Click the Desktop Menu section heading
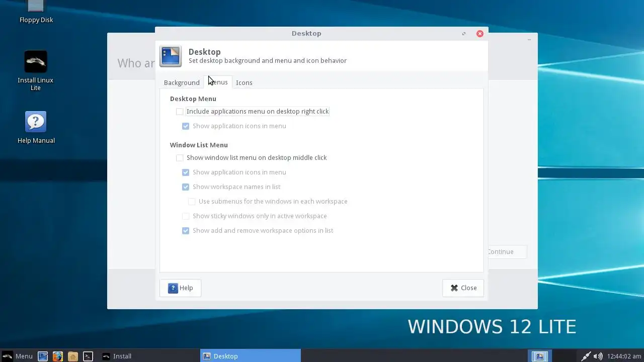 pyautogui.click(x=193, y=99)
